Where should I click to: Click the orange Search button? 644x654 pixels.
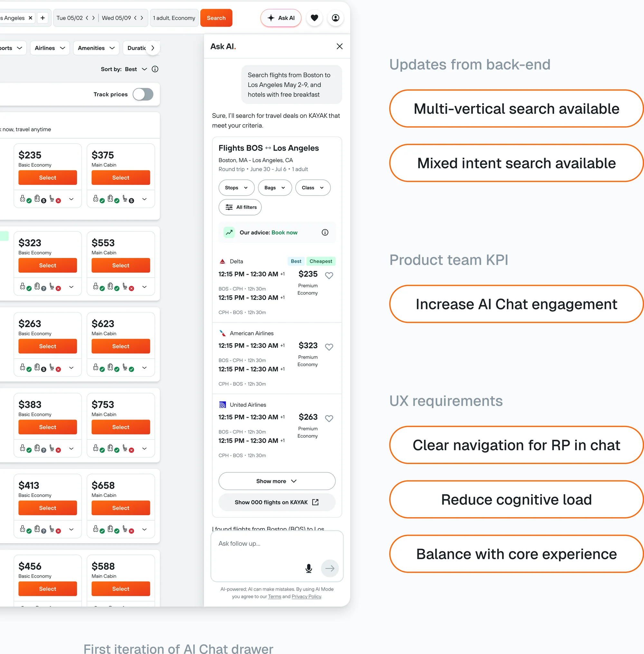[x=216, y=18]
